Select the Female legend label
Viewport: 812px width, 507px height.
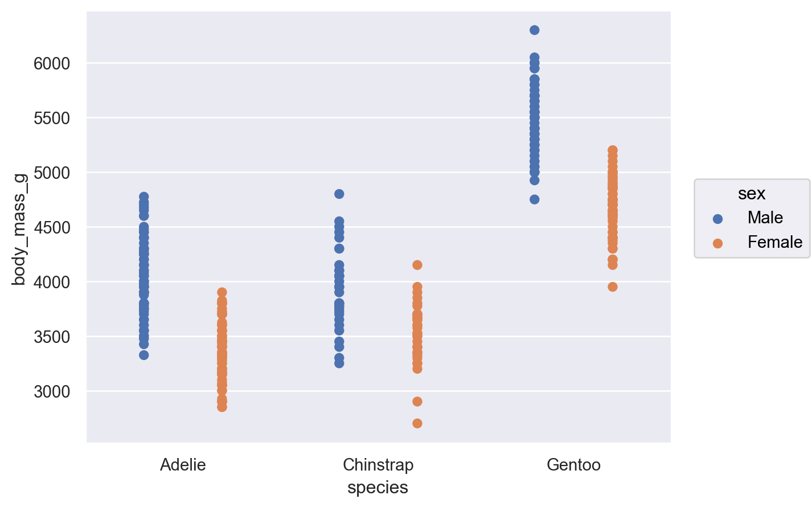click(774, 242)
